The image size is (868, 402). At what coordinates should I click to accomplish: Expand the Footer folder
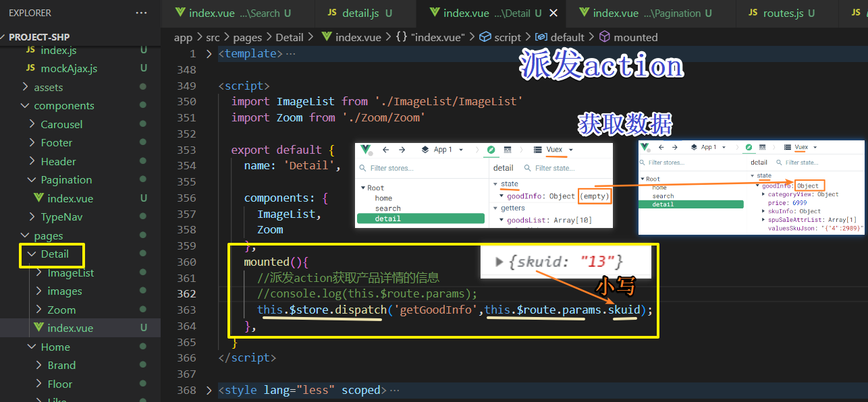pos(56,143)
